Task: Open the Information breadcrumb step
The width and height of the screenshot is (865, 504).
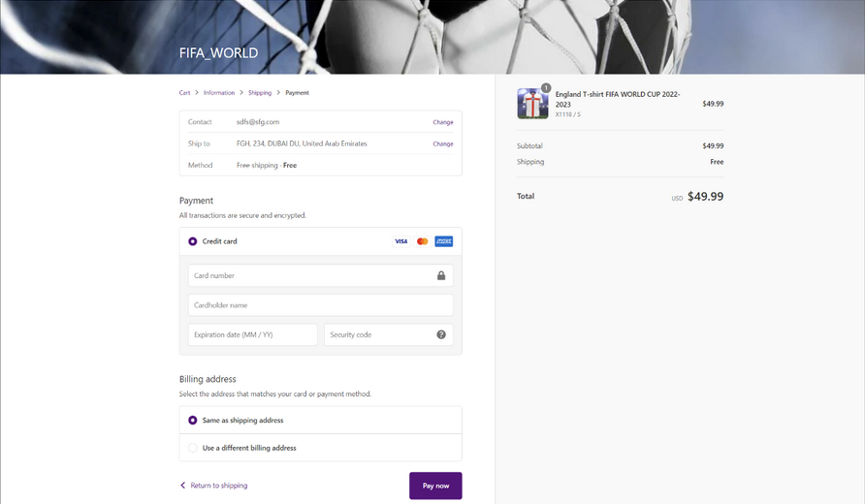Action: pos(219,93)
